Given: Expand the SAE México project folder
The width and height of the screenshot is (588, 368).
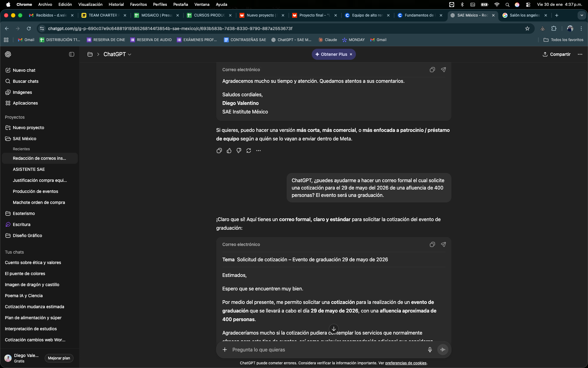Looking at the screenshot, I should tap(24, 139).
